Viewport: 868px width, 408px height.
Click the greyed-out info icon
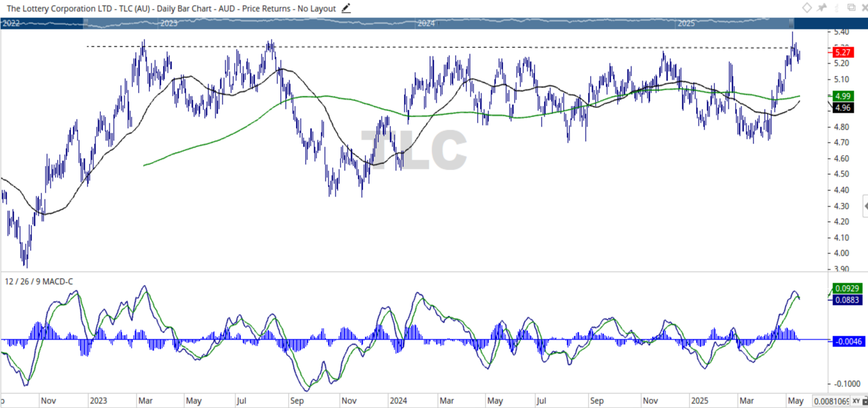pos(837,7)
